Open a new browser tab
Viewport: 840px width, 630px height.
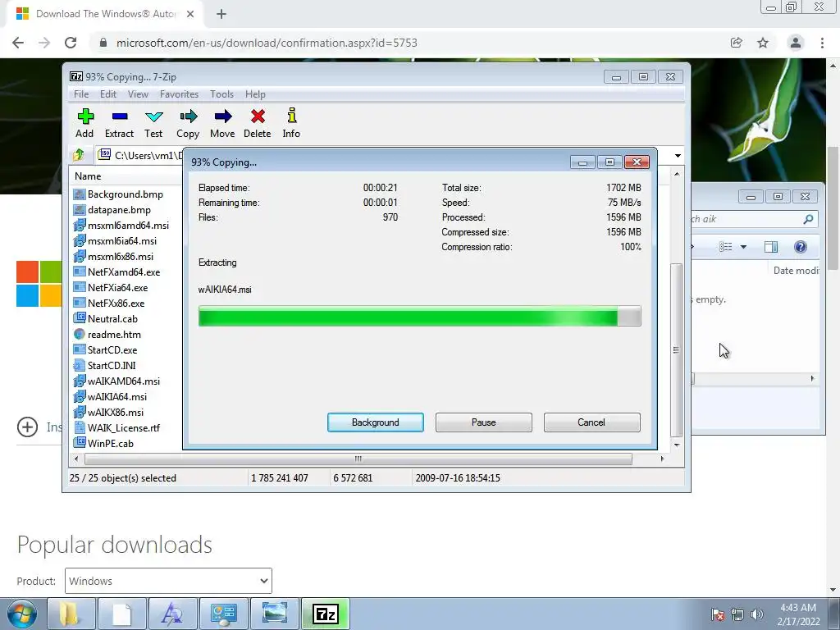[221, 14]
